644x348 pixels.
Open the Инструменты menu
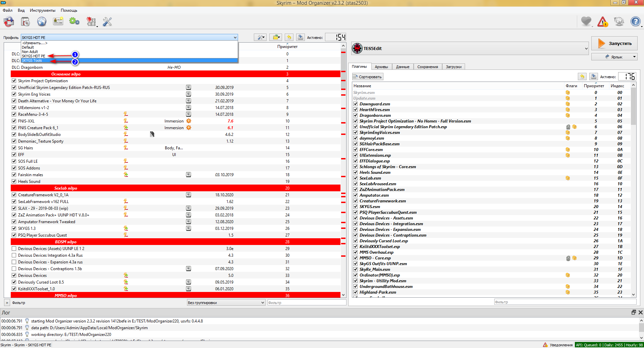click(x=43, y=10)
